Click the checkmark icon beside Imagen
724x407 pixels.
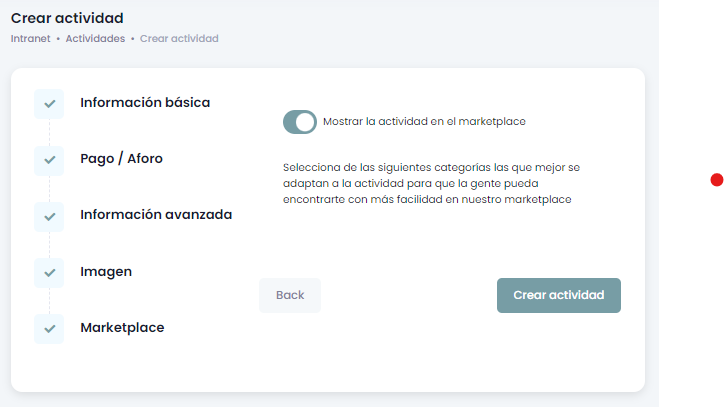pos(49,272)
